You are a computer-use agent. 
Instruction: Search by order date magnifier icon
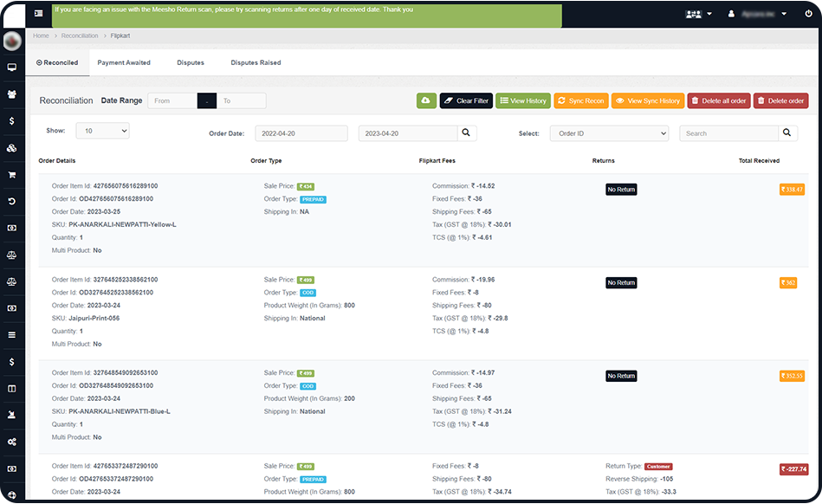[466, 133]
